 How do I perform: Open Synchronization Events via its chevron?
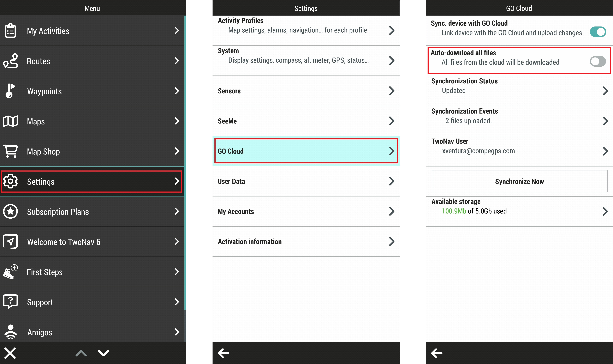pos(605,121)
